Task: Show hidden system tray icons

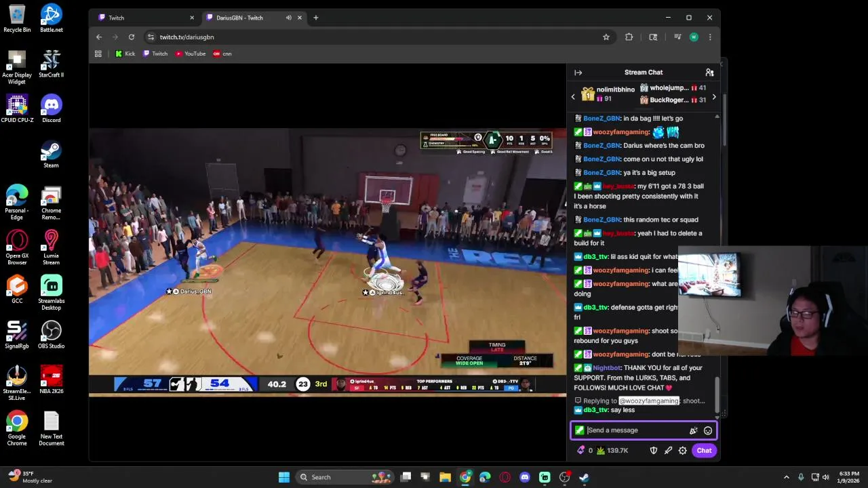Action: point(787,477)
